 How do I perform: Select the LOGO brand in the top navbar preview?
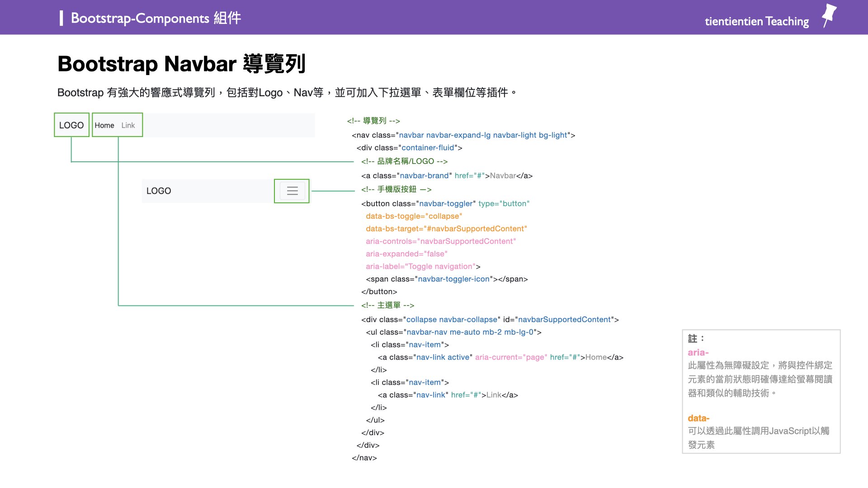tap(71, 125)
